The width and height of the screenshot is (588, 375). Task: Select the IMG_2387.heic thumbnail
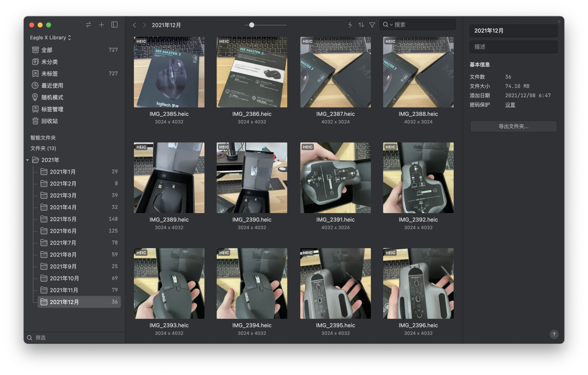pyautogui.click(x=335, y=72)
